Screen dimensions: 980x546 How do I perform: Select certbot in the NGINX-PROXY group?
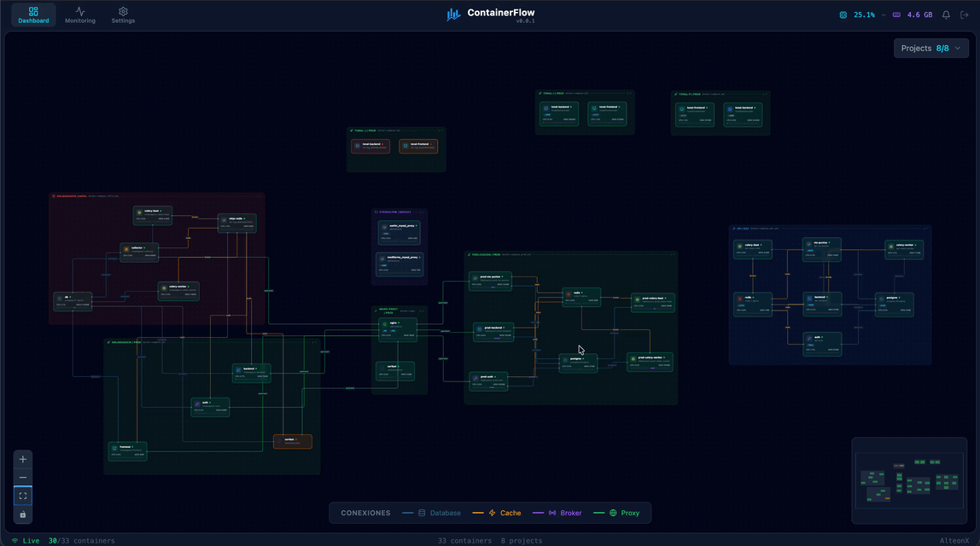[x=395, y=371]
